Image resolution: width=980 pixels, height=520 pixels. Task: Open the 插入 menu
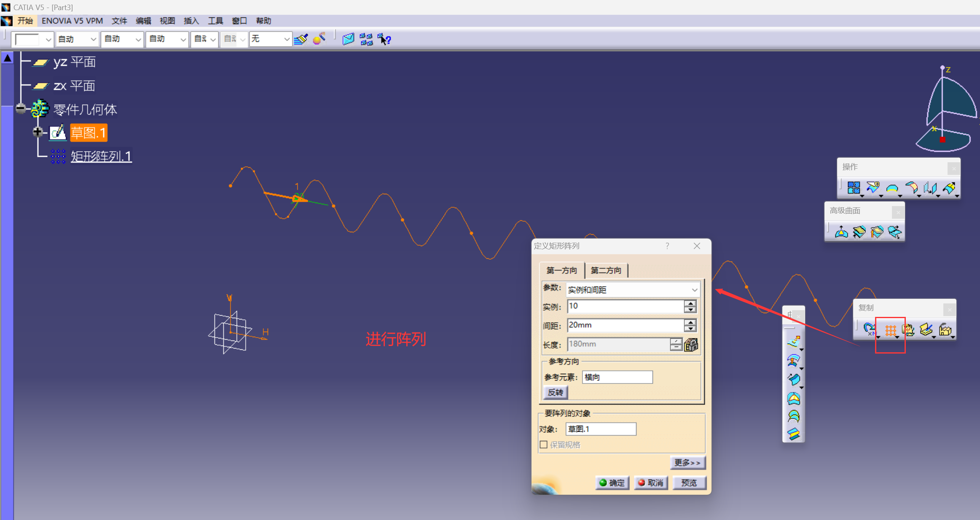191,21
